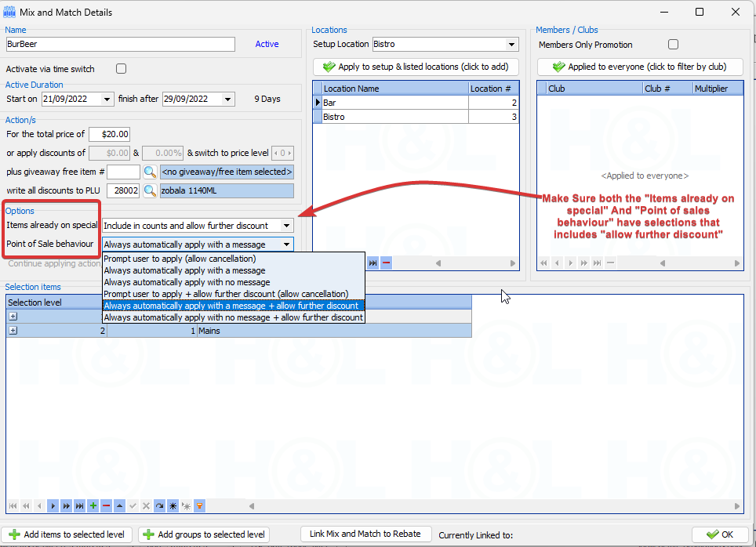Viewport: 756px width, 547px height.
Task: Choose 'Prompt user to apply (allow cancellation)' option
Action: tap(234, 259)
